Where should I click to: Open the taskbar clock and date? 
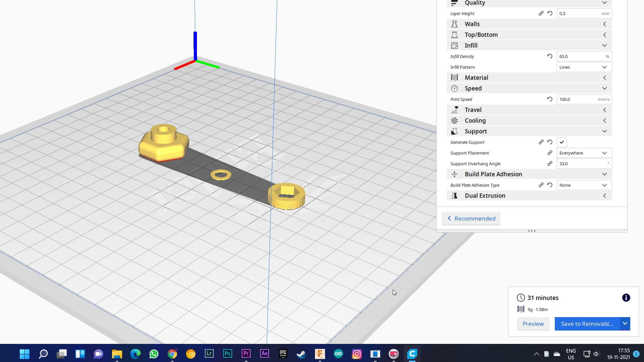coord(619,354)
